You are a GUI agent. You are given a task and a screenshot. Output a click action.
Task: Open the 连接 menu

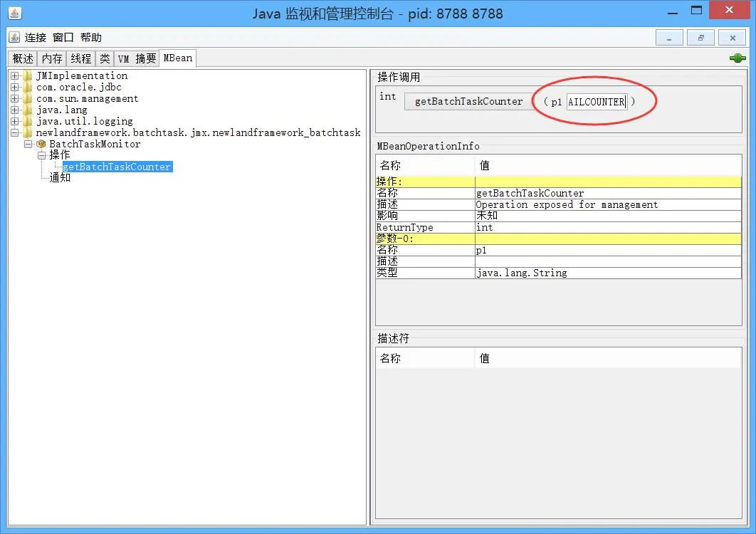pos(36,38)
